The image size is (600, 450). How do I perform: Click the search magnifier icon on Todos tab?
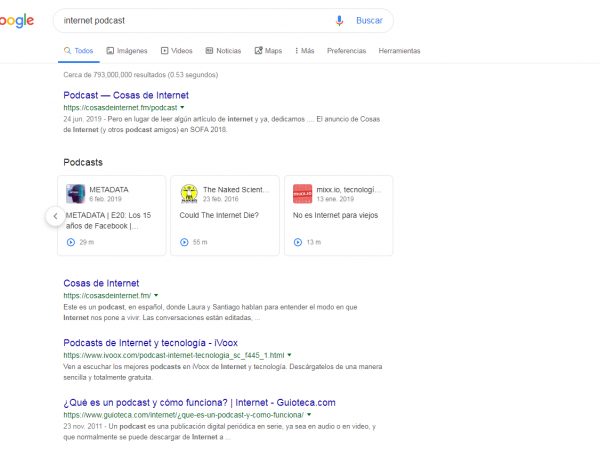pos(67,51)
